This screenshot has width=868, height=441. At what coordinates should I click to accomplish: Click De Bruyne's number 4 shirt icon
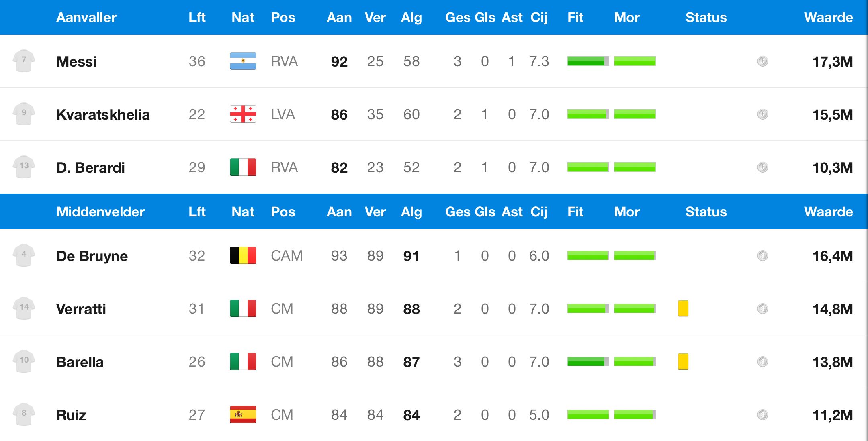tap(24, 255)
